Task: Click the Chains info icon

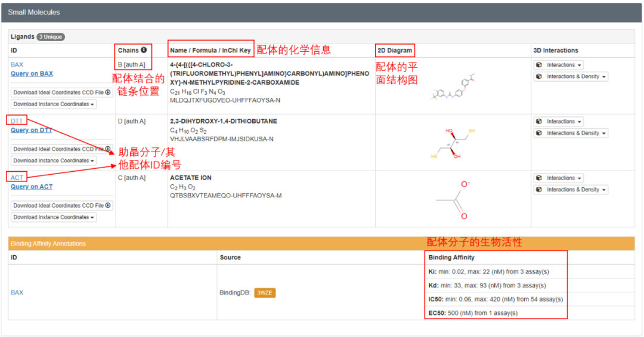Action: pos(144,50)
